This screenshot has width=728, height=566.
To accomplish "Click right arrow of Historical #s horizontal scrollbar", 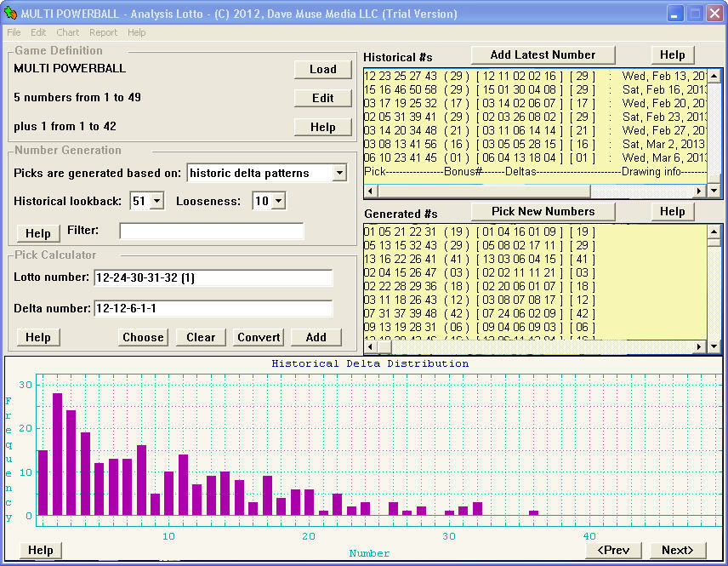I will 700,191.
